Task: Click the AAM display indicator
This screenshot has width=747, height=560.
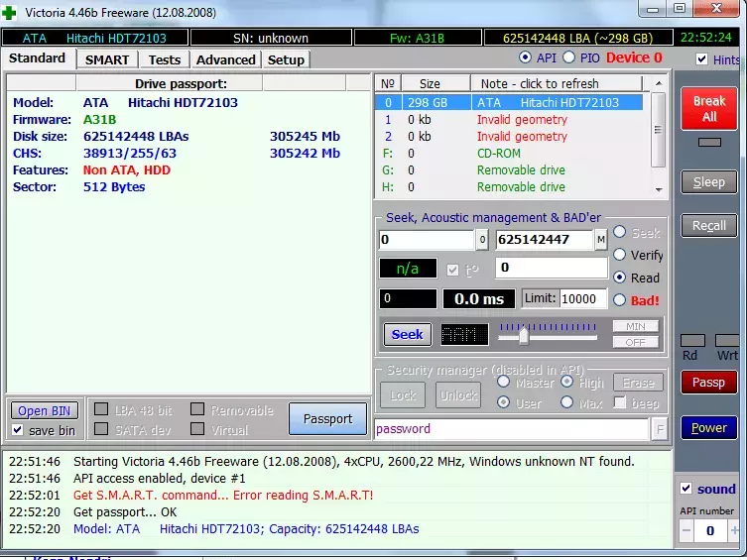Action: [x=464, y=335]
